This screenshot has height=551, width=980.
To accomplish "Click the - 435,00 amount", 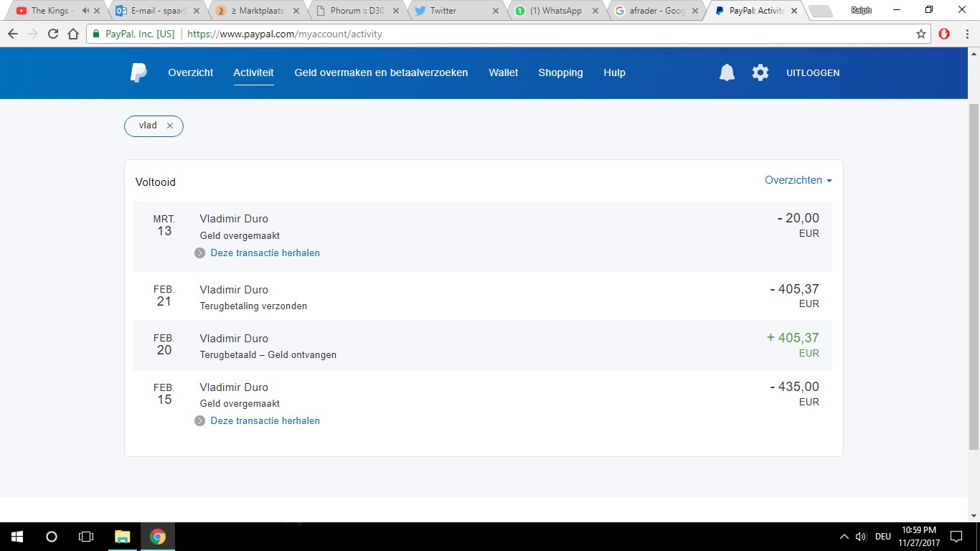I will (795, 387).
